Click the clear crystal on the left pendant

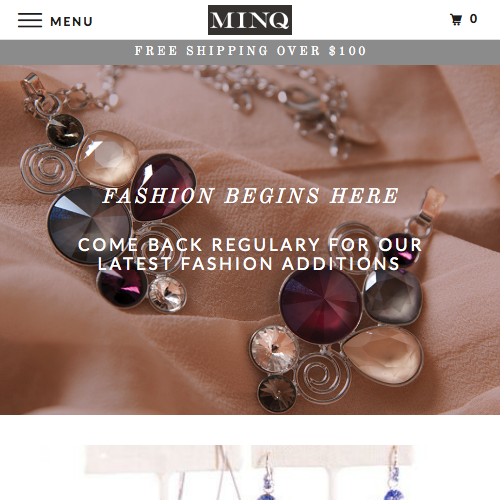click(x=167, y=294)
